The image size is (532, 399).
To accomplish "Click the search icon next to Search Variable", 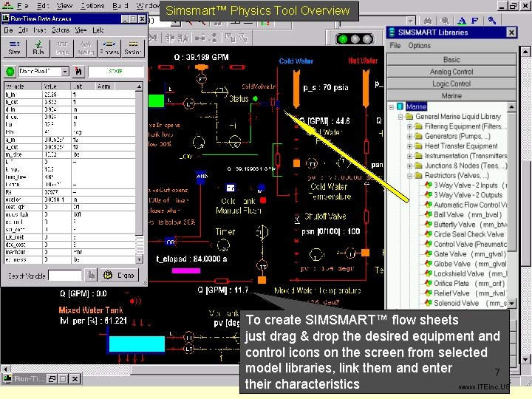I will (x=91, y=275).
